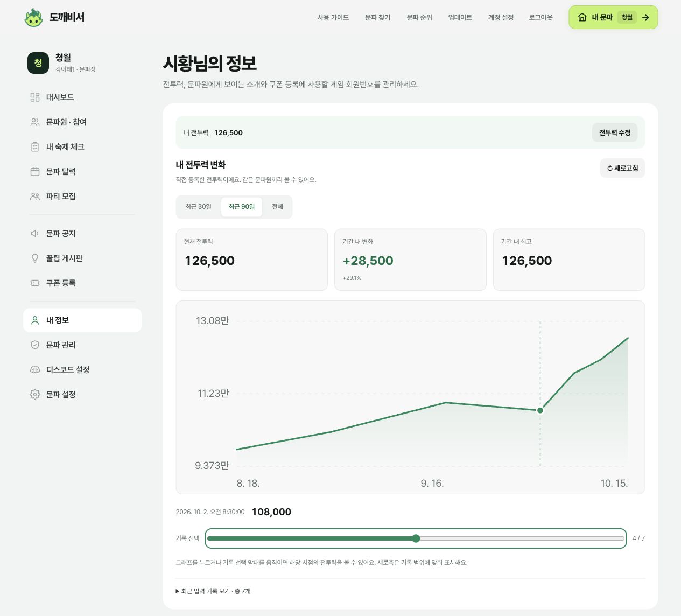Click the 청 guild avatar badge
Screen dimensions: 681x616
(x=38, y=62)
